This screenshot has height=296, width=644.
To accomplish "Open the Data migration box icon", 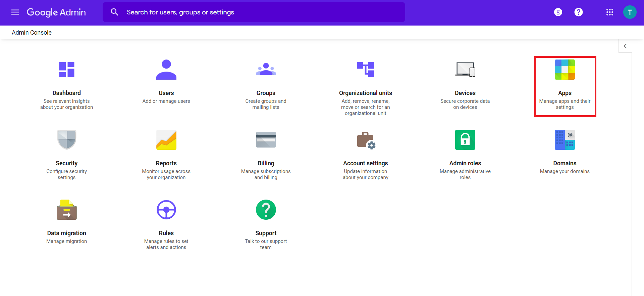I will [67, 210].
